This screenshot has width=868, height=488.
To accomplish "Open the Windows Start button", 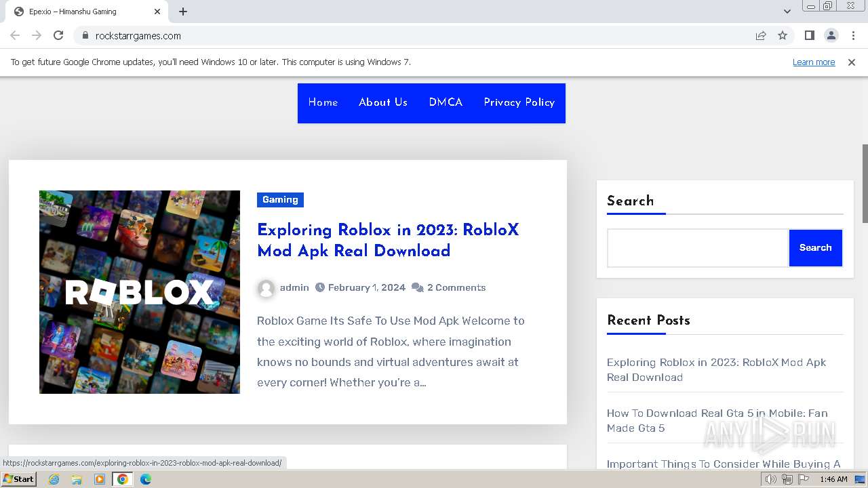I will click(x=18, y=479).
